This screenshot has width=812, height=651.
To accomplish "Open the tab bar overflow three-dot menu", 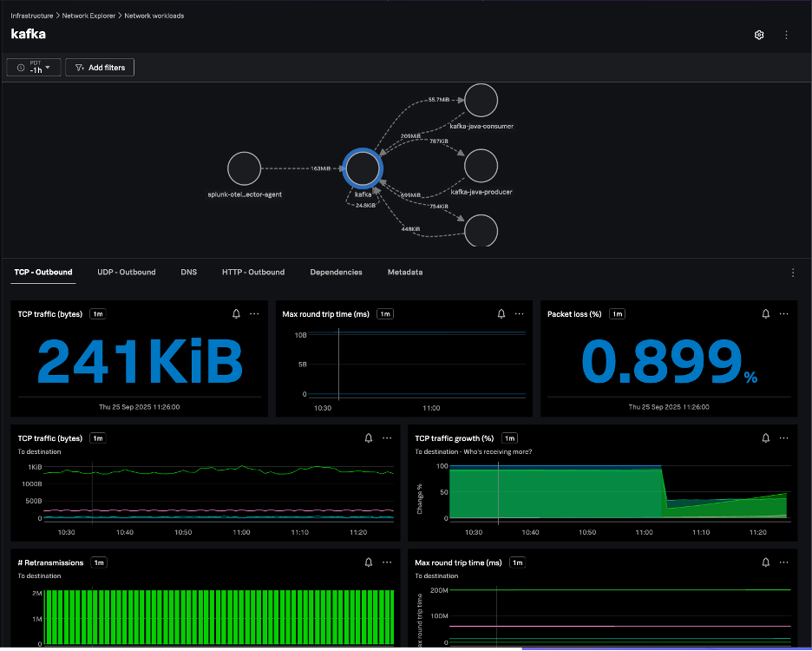I will (793, 273).
